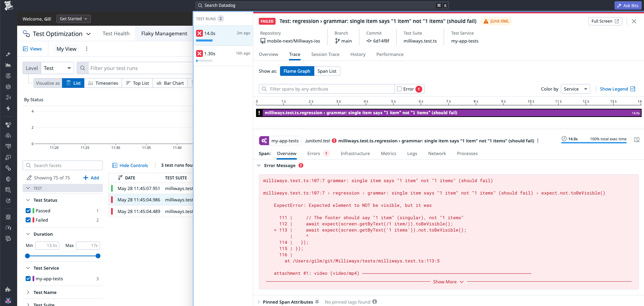Open the link-chain sidebar icon

click(x=8, y=168)
